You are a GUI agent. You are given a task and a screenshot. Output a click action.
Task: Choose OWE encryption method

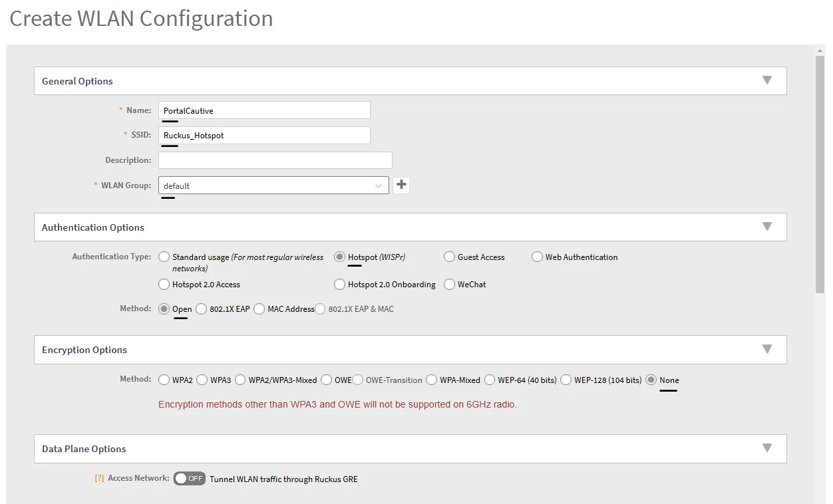pos(327,380)
